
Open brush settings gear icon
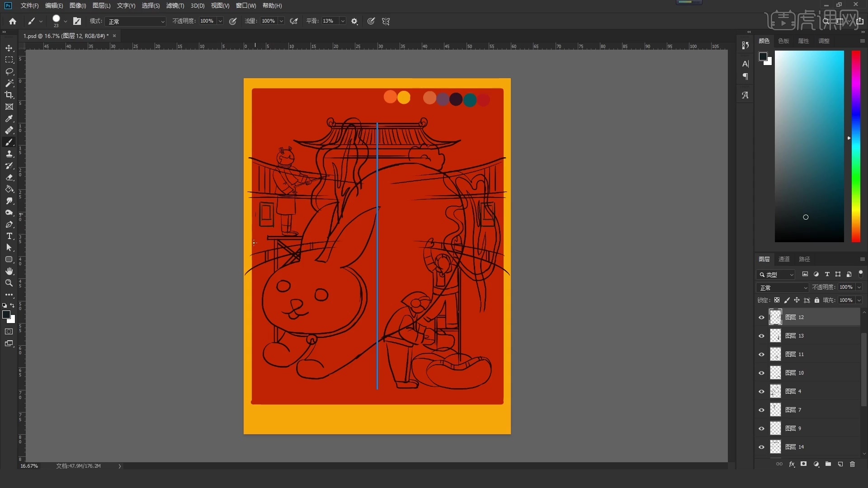(354, 21)
